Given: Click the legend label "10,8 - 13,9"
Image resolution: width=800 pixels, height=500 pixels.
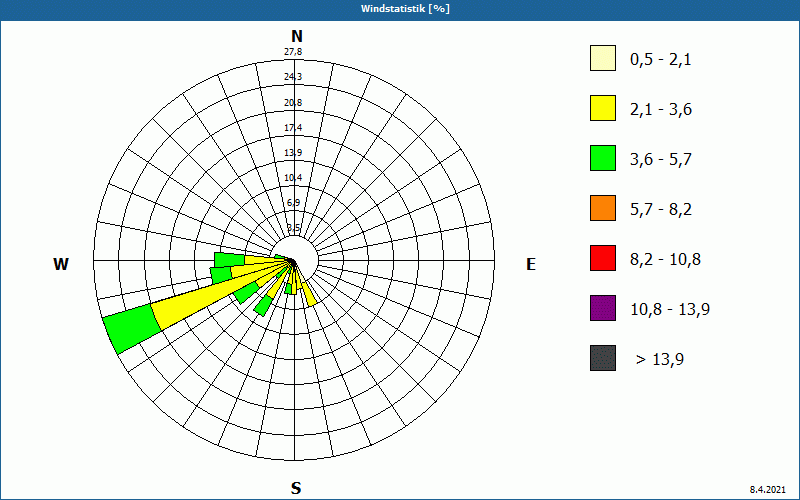Looking at the screenshot, I should (x=670, y=310).
